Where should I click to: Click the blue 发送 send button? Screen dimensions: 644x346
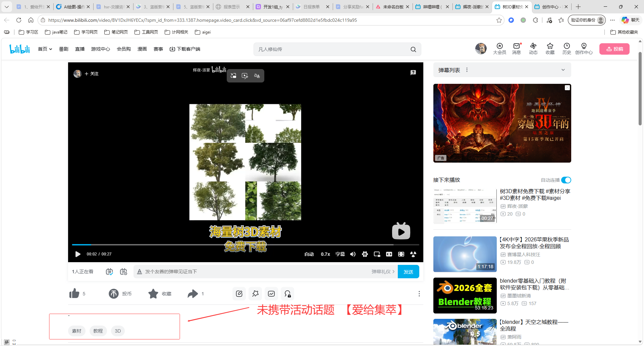[408, 272]
